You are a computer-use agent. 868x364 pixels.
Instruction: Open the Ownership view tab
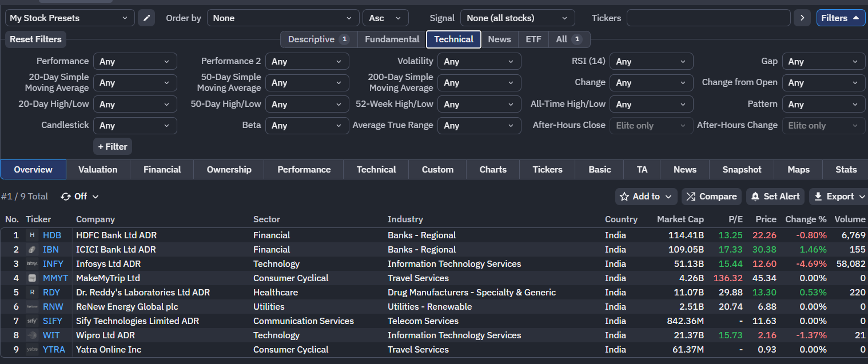point(229,170)
